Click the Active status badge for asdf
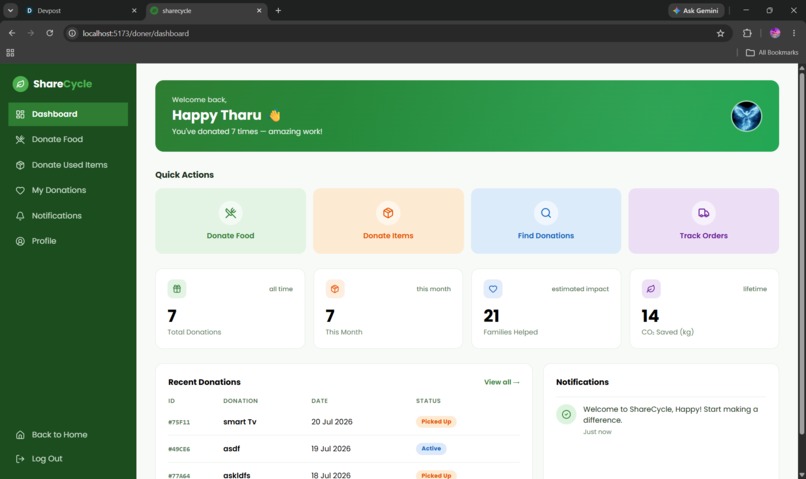 tap(431, 449)
